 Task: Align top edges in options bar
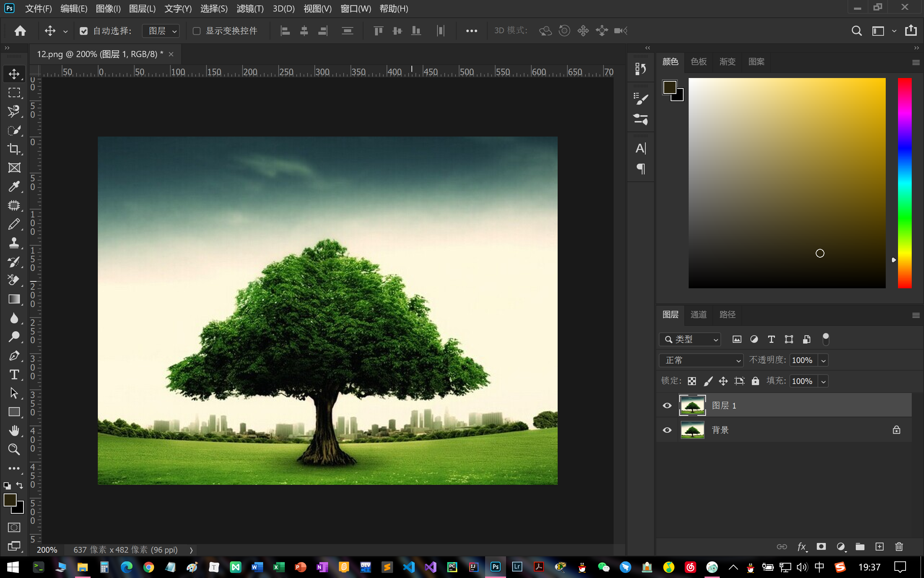click(x=378, y=31)
